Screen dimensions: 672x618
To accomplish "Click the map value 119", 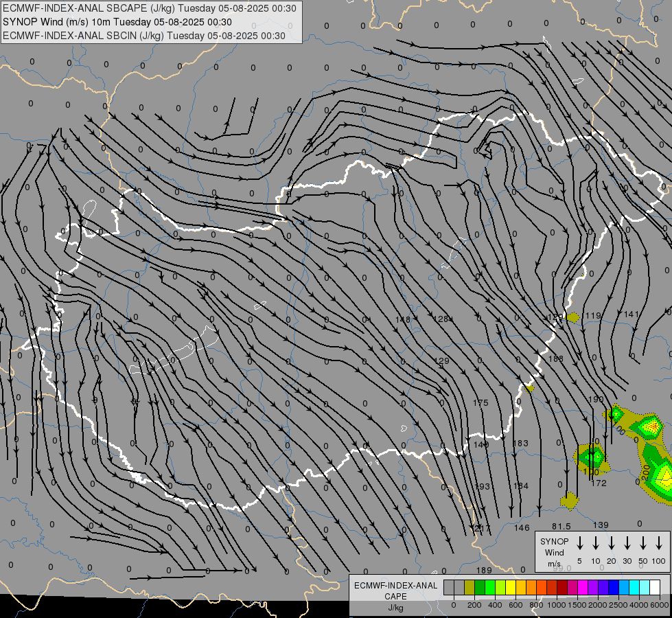I will coord(593,316).
